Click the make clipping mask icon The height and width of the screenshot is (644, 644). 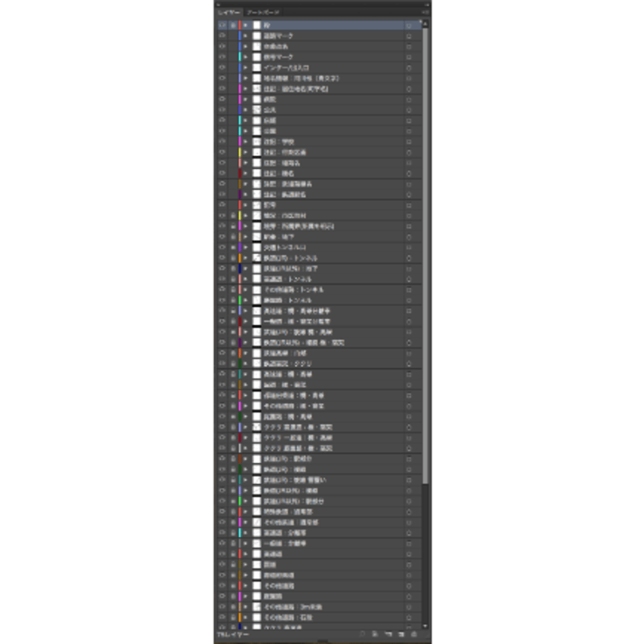tap(375, 634)
